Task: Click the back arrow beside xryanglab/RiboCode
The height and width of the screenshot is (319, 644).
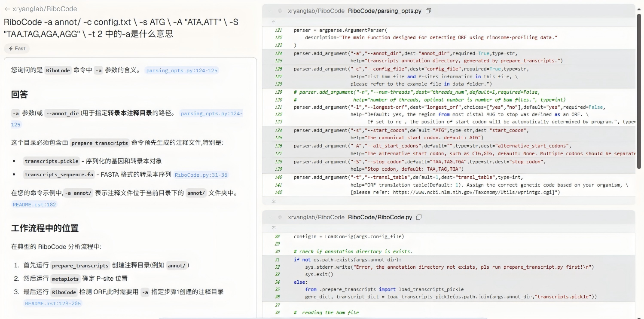Action: [x=7, y=9]
